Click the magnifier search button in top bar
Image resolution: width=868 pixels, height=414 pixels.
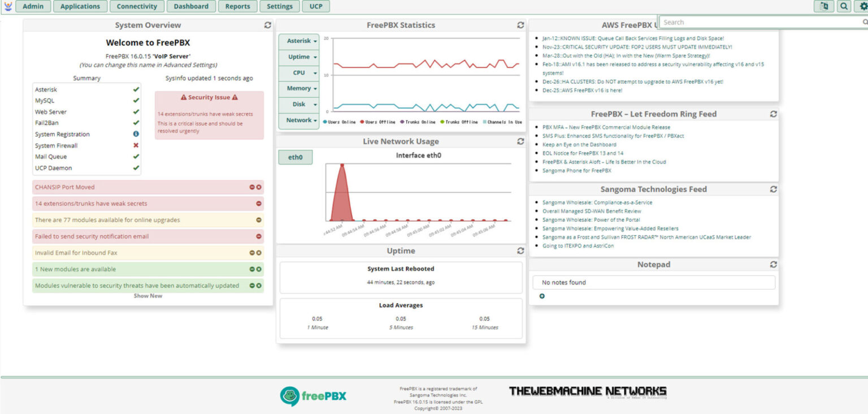coord(843,6)
